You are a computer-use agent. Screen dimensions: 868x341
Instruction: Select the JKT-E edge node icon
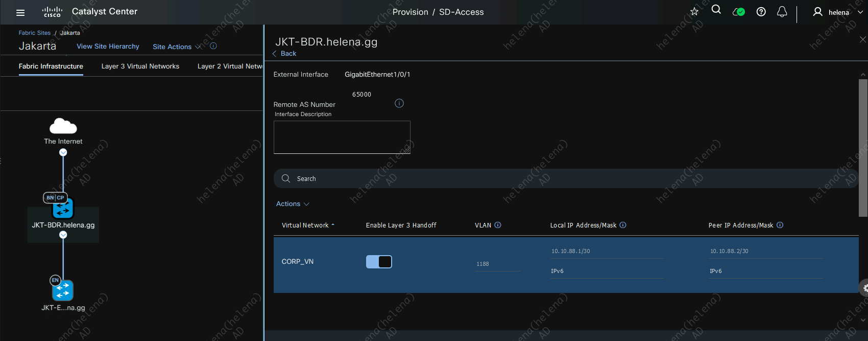63,290
